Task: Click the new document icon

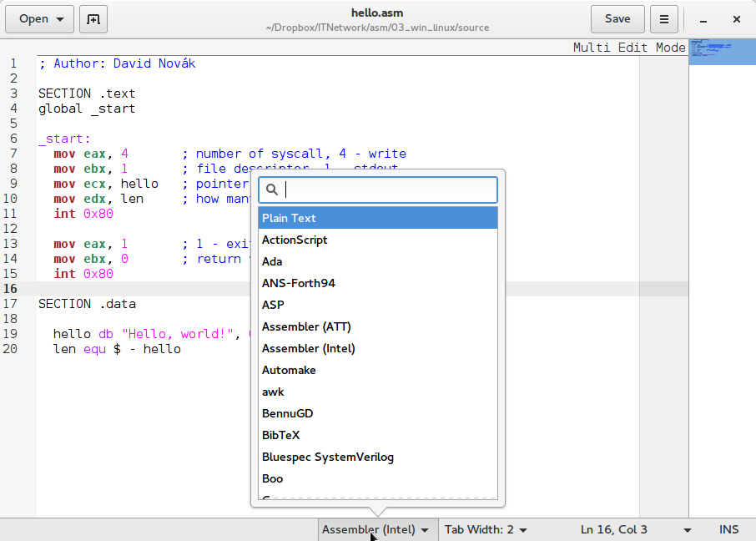Action: 93,19
